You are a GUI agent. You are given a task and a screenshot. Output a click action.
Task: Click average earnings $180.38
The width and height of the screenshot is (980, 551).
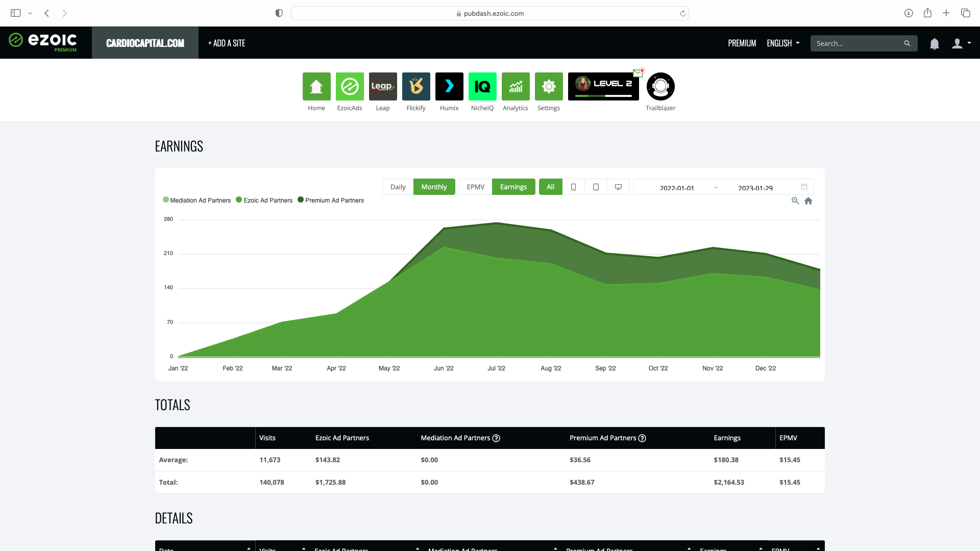pyautogui.click(x=726, y=460)
